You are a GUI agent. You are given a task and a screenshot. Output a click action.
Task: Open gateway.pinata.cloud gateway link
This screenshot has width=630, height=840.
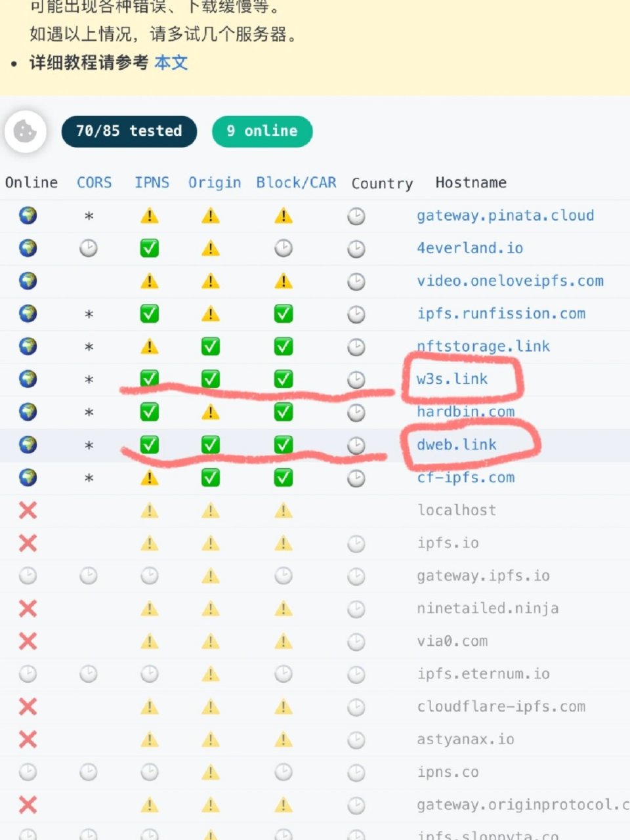coord(505,215)
